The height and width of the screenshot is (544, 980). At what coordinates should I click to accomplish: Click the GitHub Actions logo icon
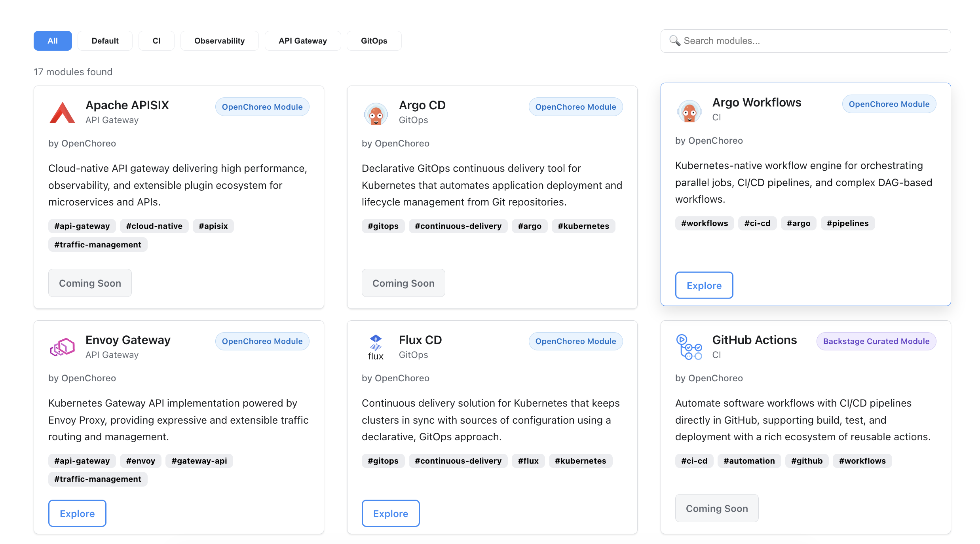tap(689, 347)
